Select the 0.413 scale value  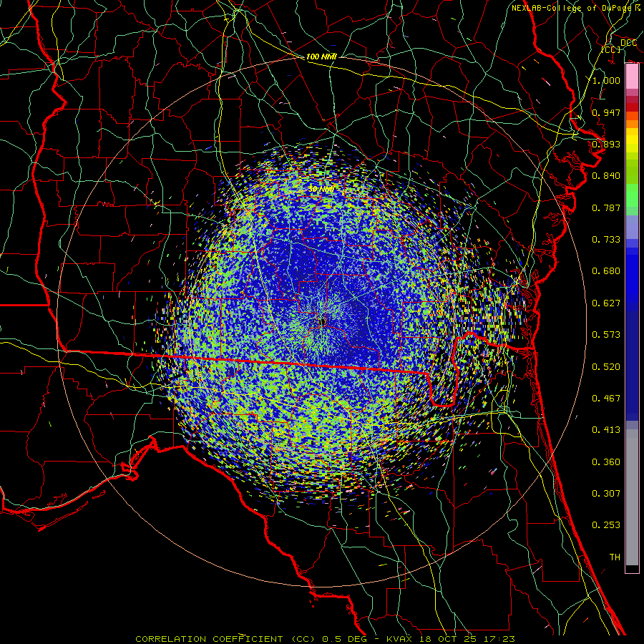(606, 430)
